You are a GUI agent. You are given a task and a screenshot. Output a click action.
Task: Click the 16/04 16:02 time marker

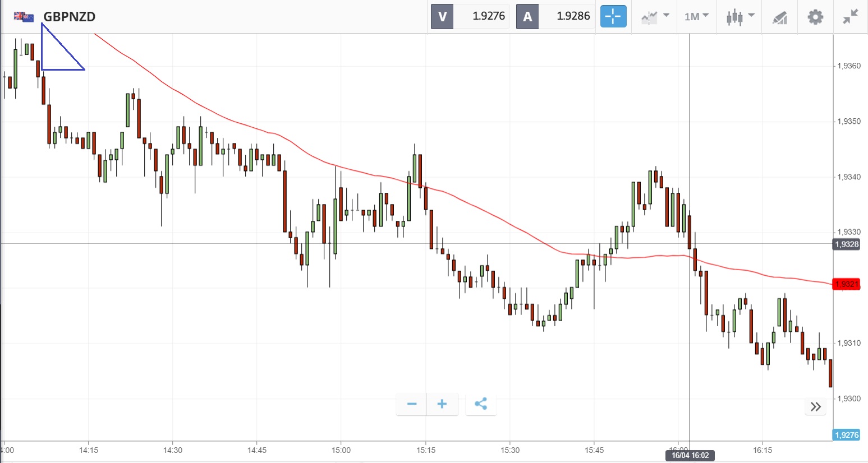[x=690, y=455]
